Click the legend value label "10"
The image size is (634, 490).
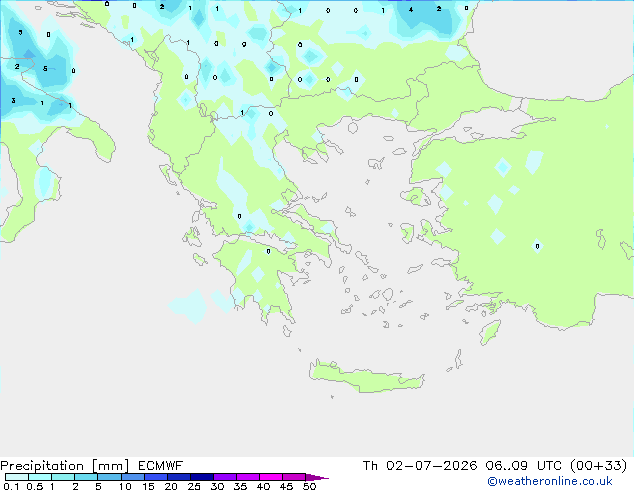(x=125, y=486)
